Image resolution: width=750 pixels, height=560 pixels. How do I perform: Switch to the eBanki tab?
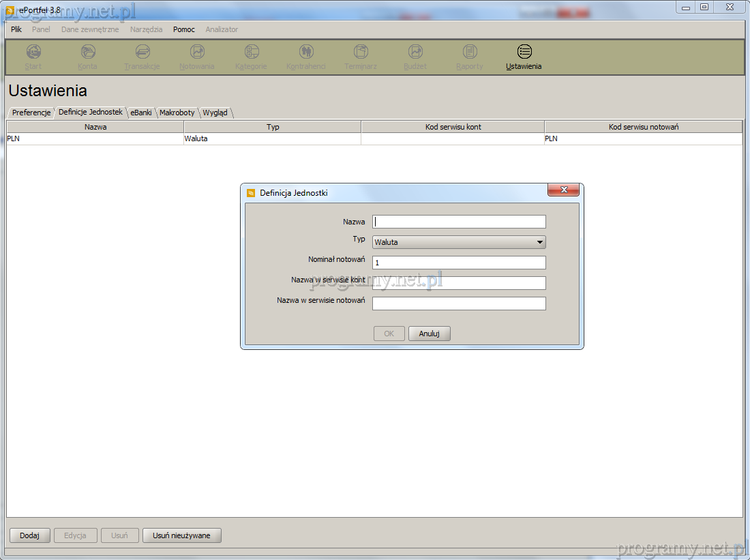[141, 113]
